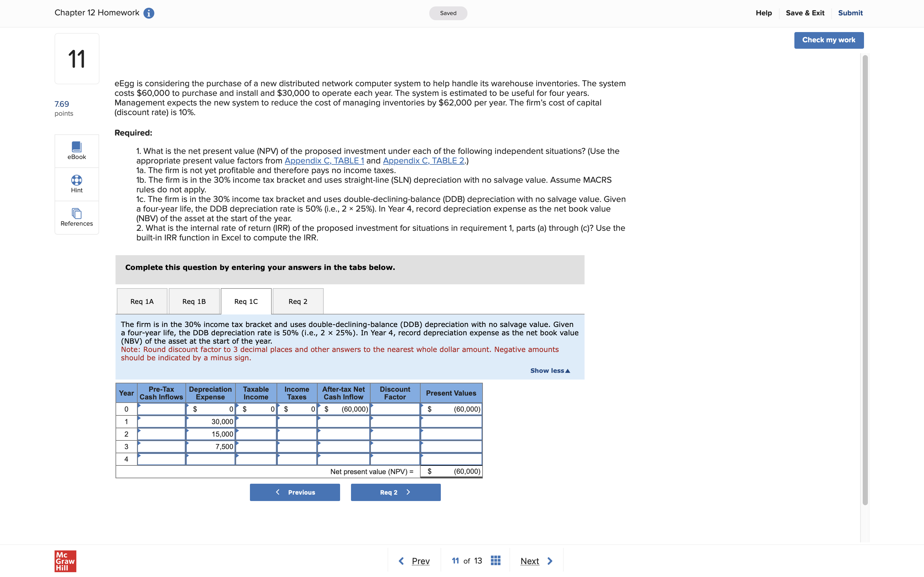Open Year 1 Pre-Tax Cash Inflows cell
The width and height of the screenshot is (924, 577).
[161, 422]
